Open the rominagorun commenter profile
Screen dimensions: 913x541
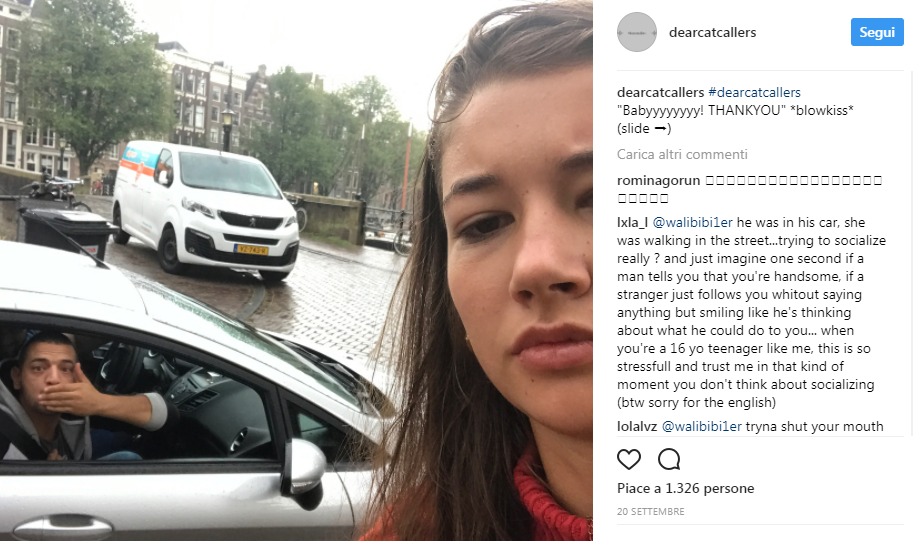point(659,181)
